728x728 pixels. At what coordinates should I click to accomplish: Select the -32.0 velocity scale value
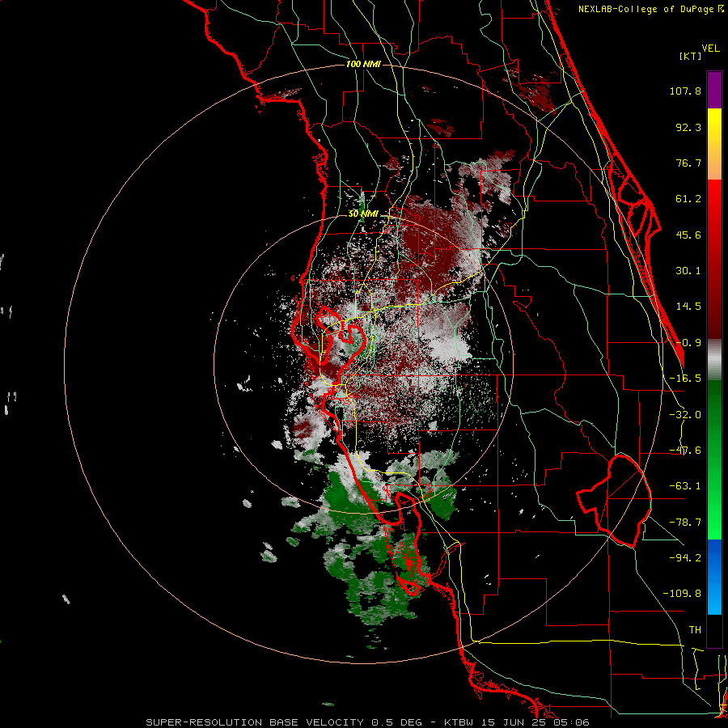point(685,415)
